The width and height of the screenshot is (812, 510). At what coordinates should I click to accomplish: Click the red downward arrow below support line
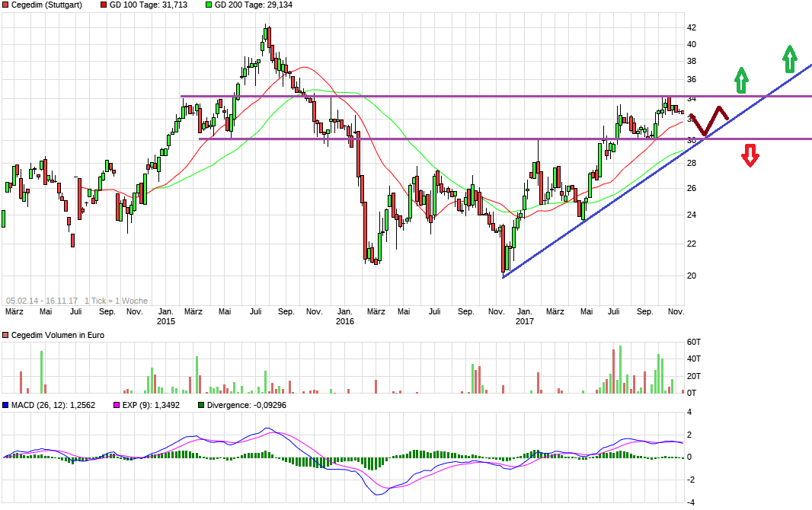(x=750, y=155)
